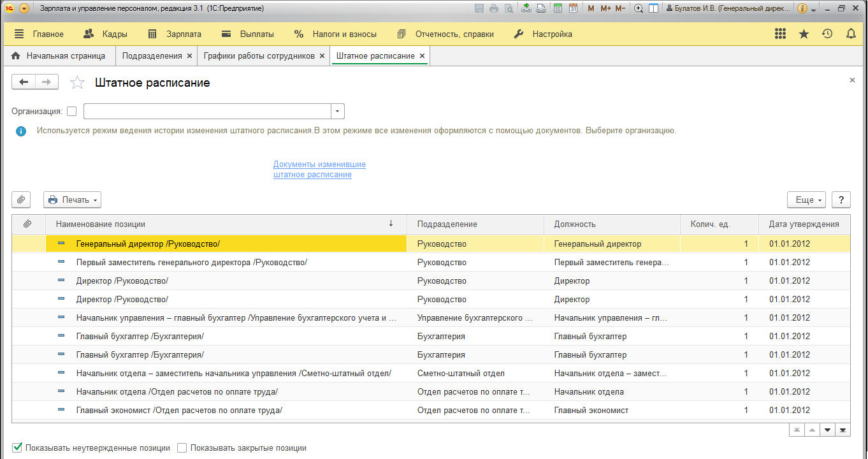This screenshot has height=459, width=868.
Task: Open the Выплаты section
Action: click(x=248, y=34)
